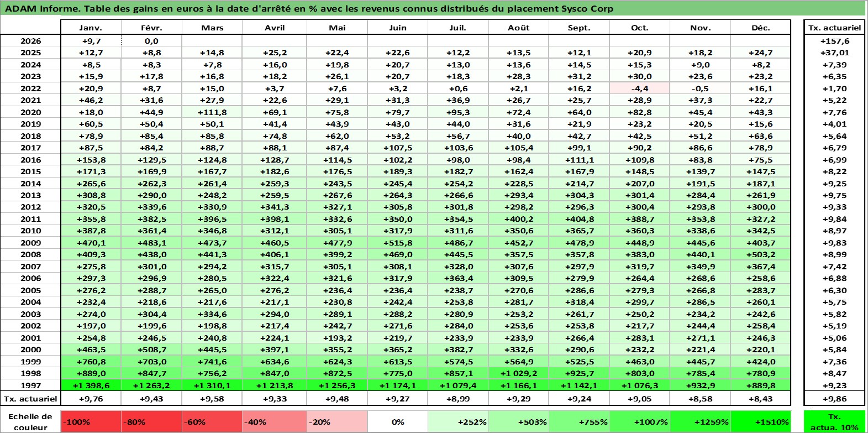
Task: Select the 2015 year row label
Action: (30, 171)
